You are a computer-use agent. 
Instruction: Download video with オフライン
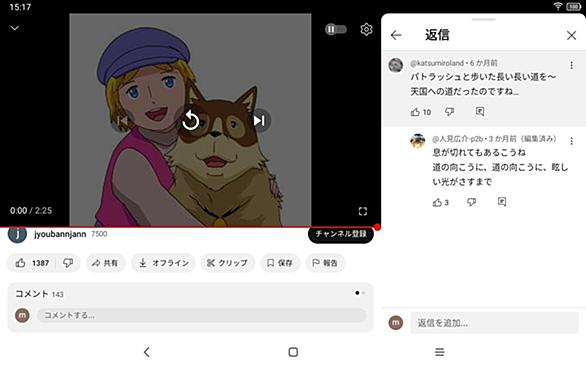click(163, 263)
